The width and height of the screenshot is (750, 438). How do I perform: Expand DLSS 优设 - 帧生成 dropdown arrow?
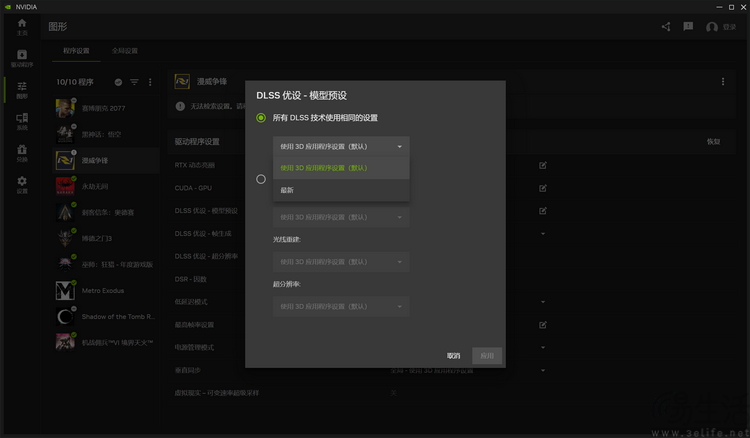coord(543,234)
